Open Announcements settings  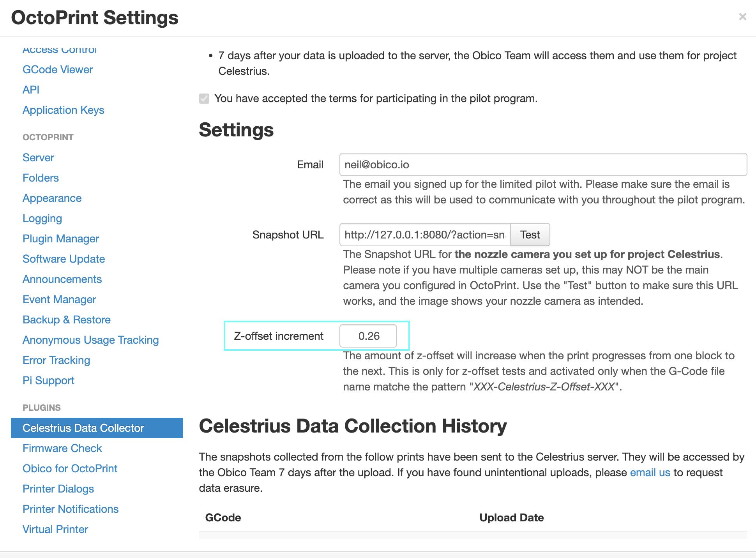click(62, 279)
